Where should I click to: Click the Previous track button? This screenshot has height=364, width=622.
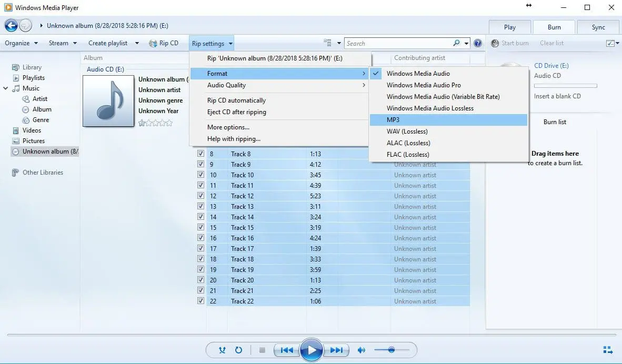tap(287, 350)
